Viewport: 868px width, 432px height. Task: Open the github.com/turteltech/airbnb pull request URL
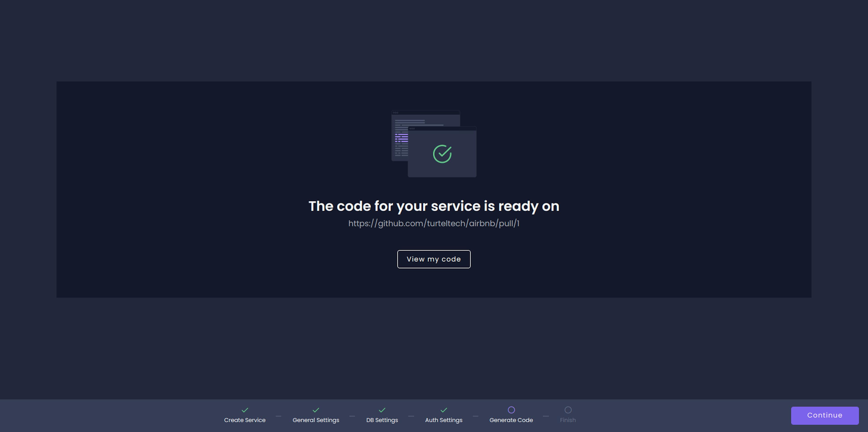coord(434,224)
